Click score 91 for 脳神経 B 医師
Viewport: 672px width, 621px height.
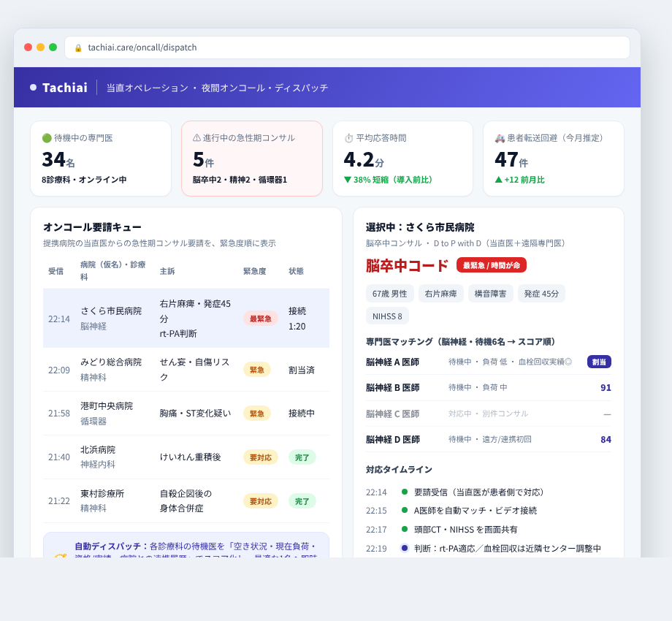(x=606, y=388)
